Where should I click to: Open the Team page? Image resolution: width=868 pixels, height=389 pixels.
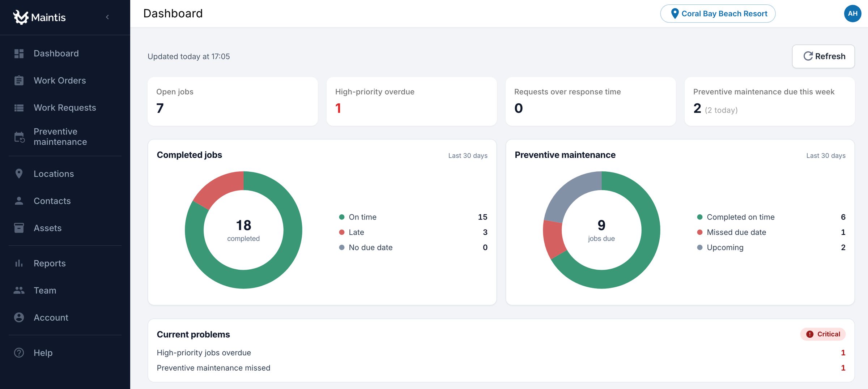(x=65, y=290)
